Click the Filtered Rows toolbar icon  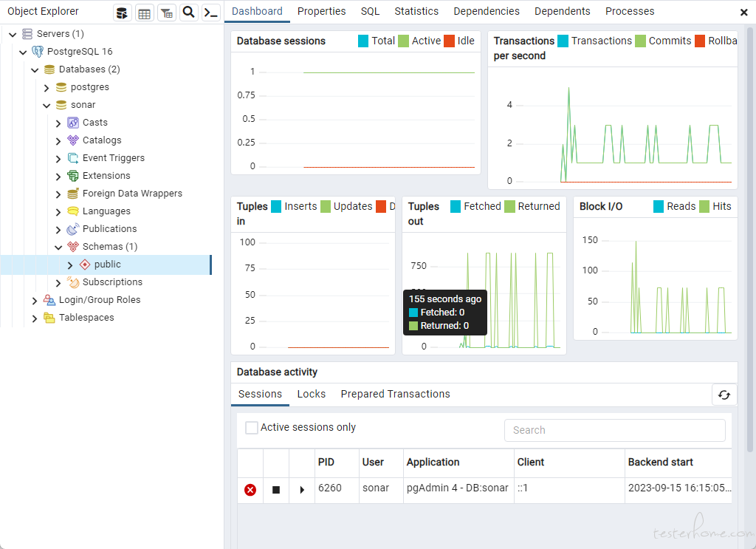pos(167,13)
